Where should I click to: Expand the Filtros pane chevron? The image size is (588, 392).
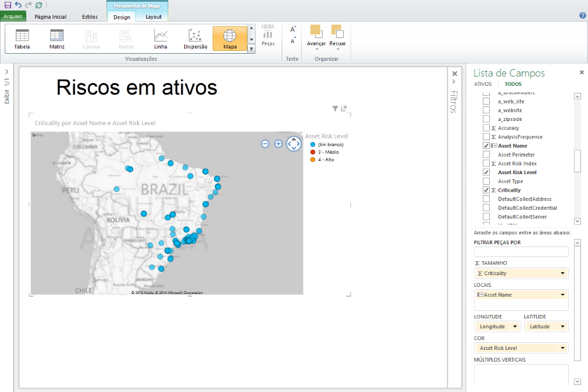[454, 82]
